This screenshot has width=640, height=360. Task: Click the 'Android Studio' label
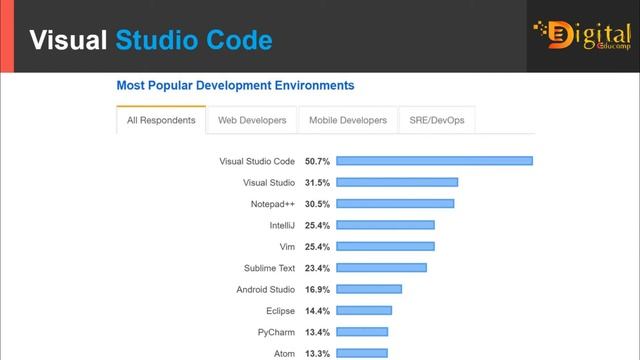click(266, 289)
